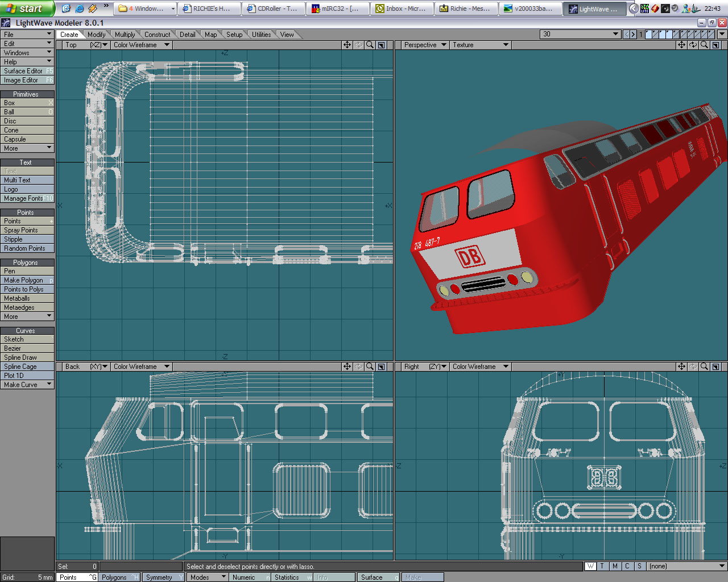Select the tenth layer button in layer bank
This screenshot has width=728, height=582.
tap(711, 34)
